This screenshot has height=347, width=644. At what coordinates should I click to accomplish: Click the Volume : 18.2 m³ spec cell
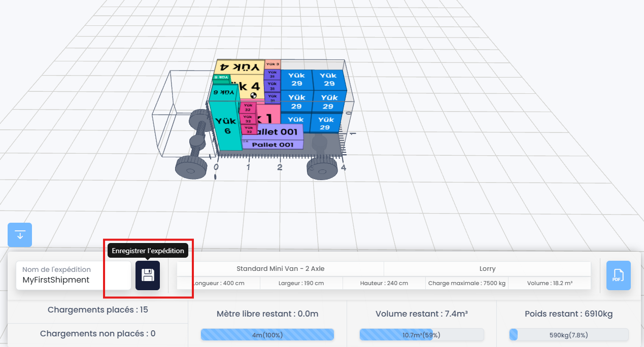pos(549,283)
